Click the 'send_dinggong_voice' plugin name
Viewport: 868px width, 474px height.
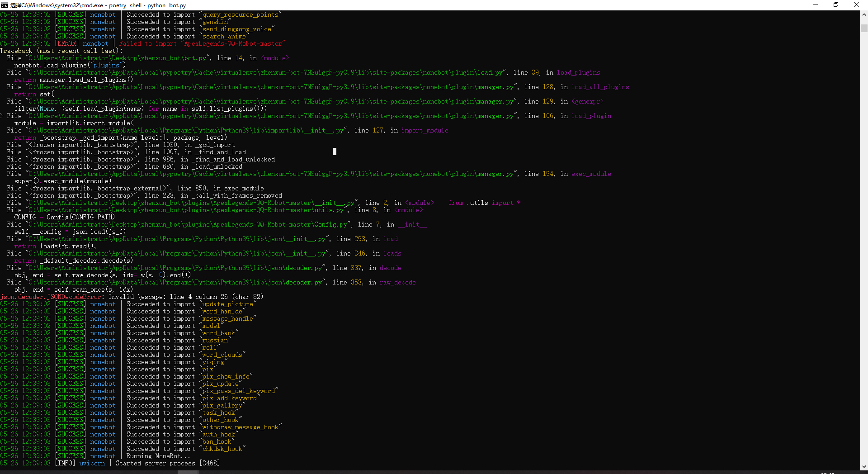pos(236,29)
